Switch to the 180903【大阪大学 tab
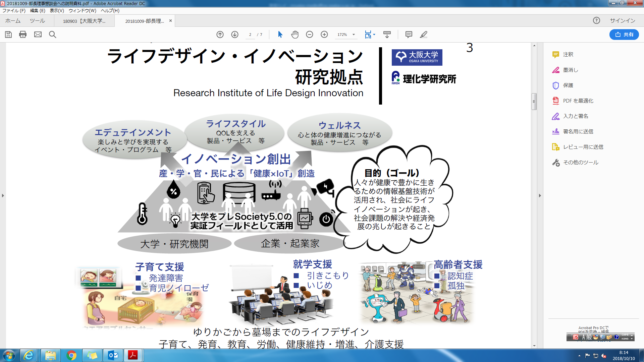 tap(84, 21)
